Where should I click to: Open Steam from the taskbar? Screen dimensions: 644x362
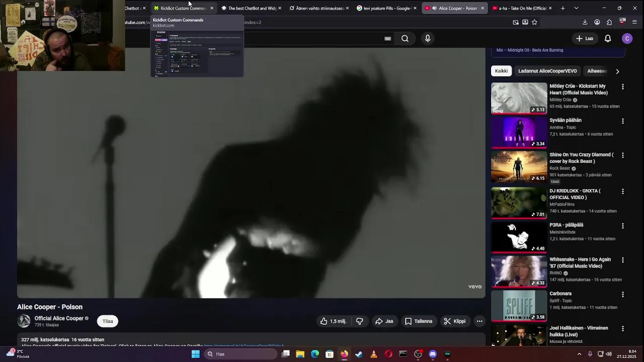point(359,354)
